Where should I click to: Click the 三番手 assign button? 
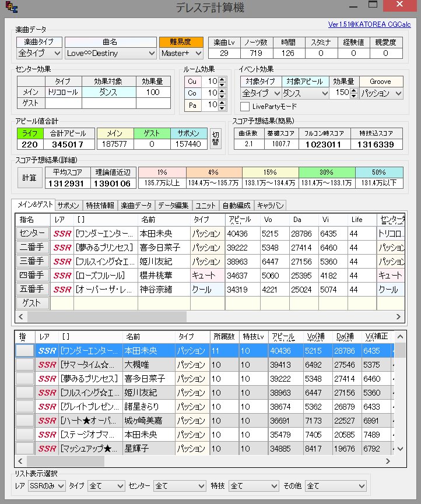33,261
